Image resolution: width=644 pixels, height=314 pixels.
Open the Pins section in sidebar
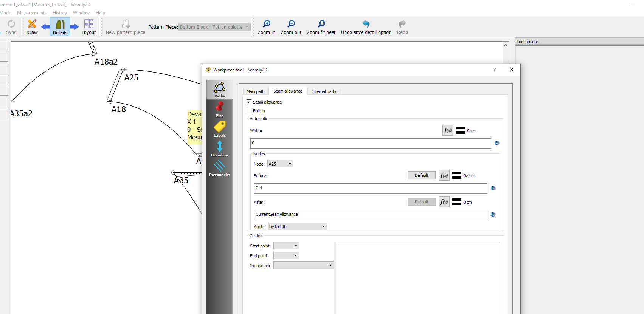[x=219, y=109]
